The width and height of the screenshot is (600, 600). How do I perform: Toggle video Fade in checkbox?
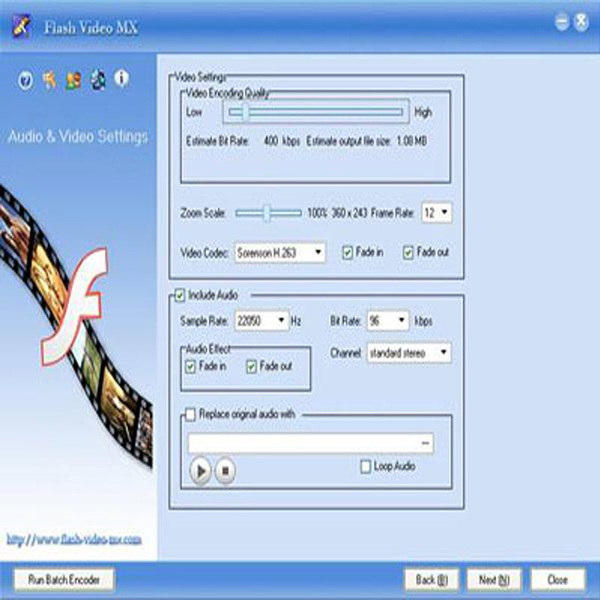tap(347, 253)
